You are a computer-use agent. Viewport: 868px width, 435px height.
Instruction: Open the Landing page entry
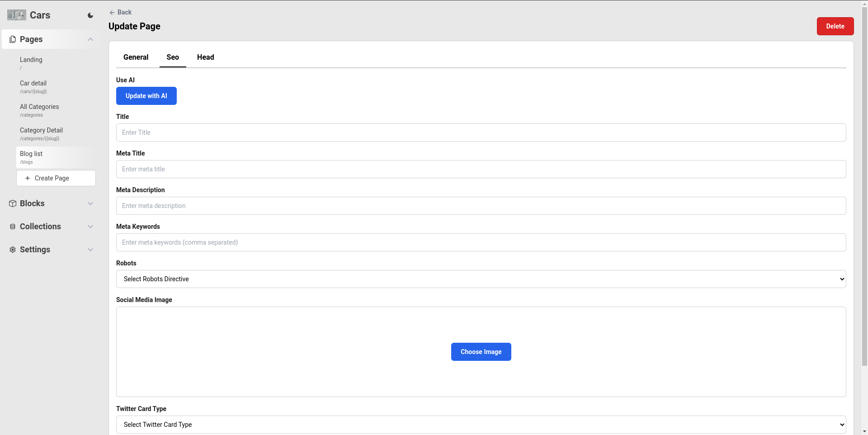(x=56, y=63)
